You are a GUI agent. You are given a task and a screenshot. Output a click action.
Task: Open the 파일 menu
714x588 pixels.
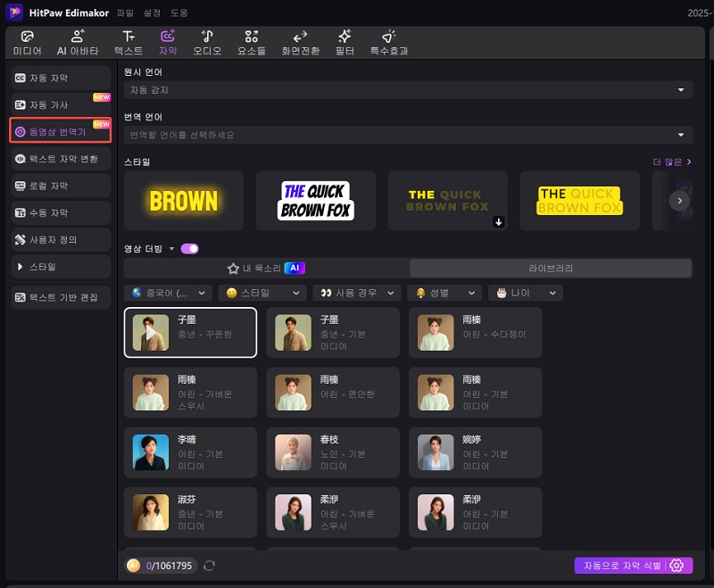125,12
